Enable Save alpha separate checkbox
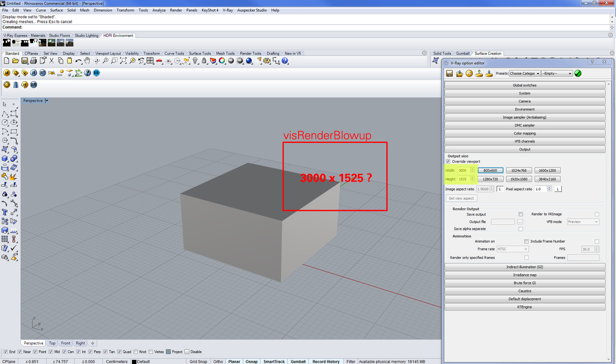 521,229
